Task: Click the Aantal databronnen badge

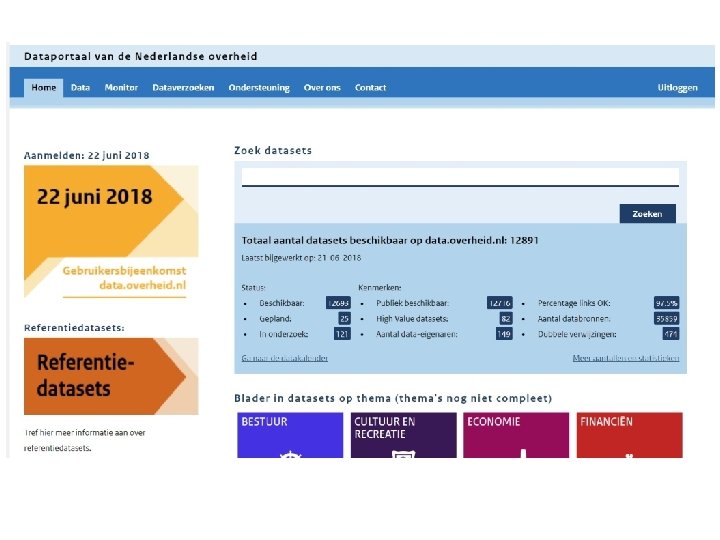Action: point(667,319)
